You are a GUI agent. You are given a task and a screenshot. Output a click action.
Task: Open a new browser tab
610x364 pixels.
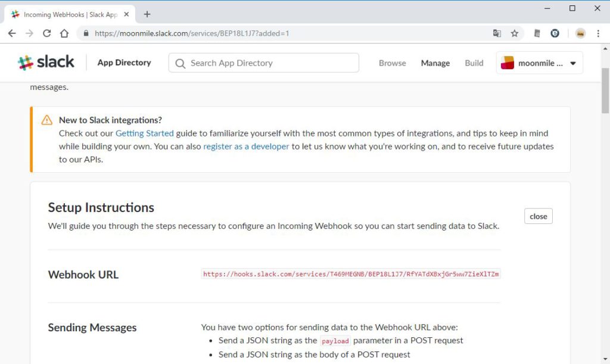tap(147, 14)
